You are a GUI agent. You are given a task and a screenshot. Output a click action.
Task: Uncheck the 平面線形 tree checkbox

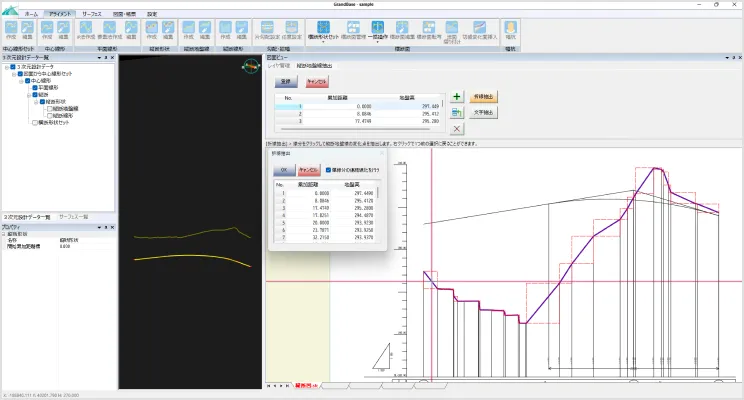35,88
